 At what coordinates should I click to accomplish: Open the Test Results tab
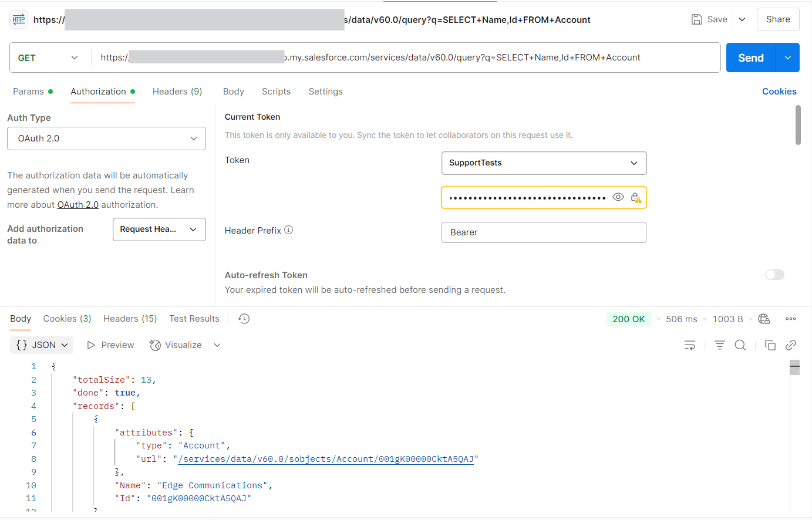coord(194,318)
